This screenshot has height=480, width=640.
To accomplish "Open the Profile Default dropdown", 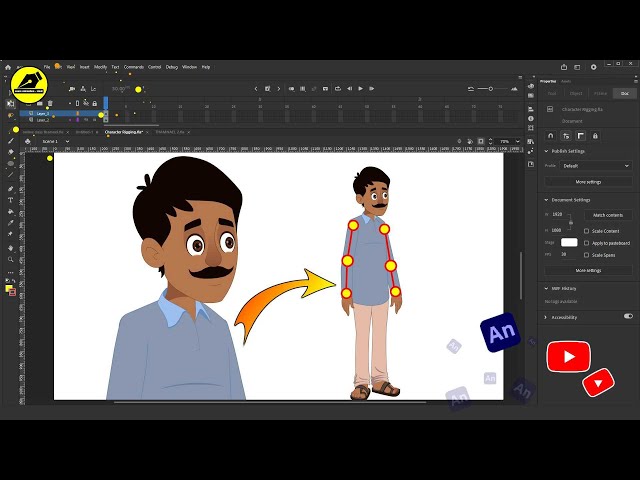I will [x=596, y=166].
